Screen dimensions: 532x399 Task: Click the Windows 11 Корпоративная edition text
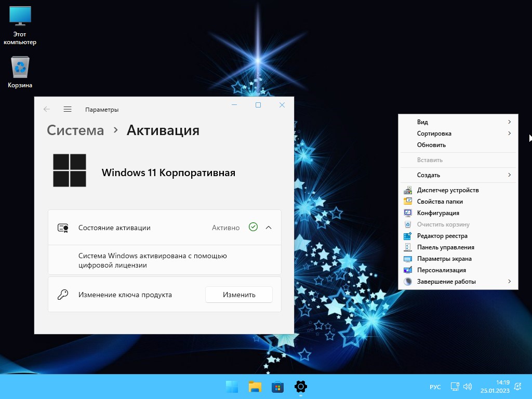tap(168, 172)
